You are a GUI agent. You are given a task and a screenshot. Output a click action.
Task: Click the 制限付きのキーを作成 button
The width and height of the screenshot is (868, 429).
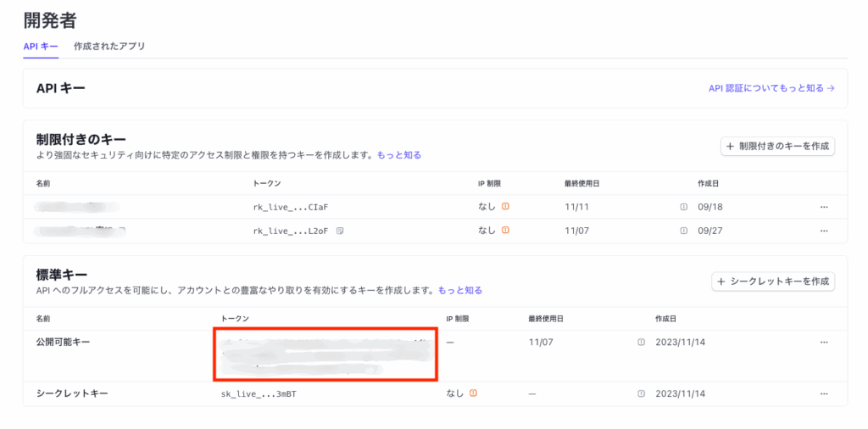777,147
